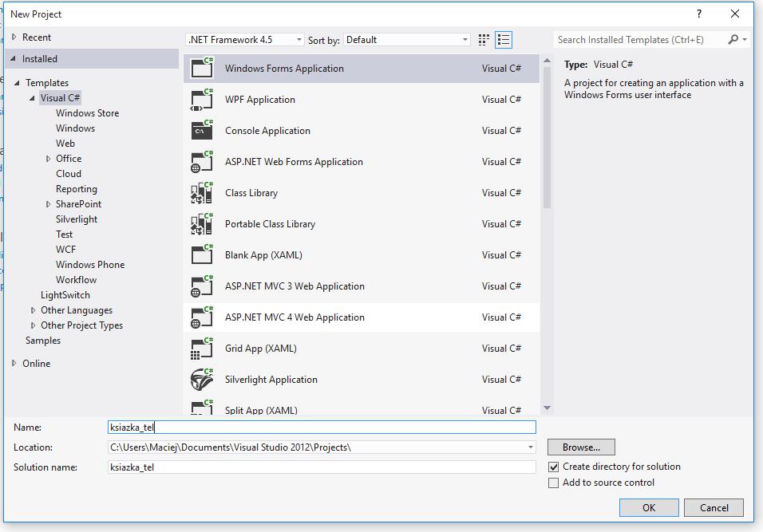Viewport: 763px width, 532px height.
Task: Switch to small icons view
Action: point(484,40)
